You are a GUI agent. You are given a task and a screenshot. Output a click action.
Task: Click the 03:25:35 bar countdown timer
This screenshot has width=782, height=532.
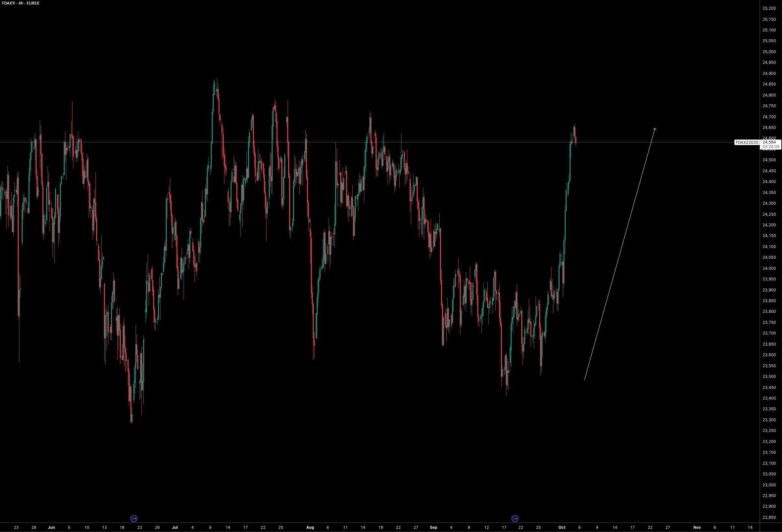coord(771,147)
